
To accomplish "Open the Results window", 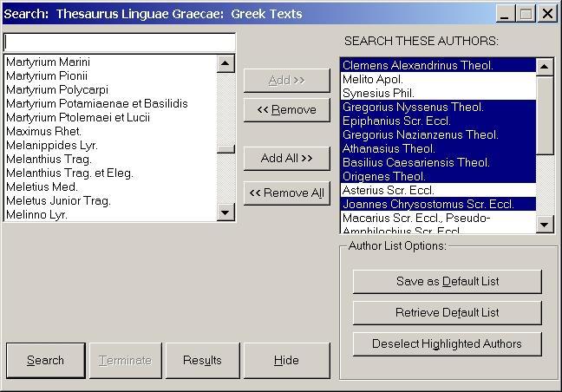I will point(202,360).
